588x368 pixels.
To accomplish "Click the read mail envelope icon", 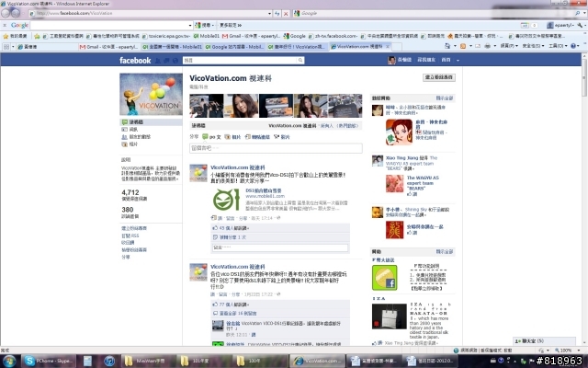I will point(478,46).
